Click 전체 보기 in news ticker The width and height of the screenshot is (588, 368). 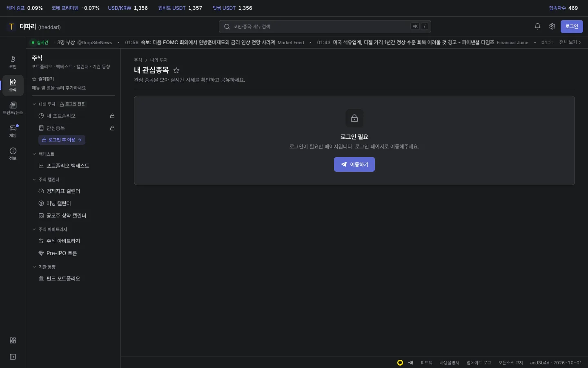click(570, 43)
